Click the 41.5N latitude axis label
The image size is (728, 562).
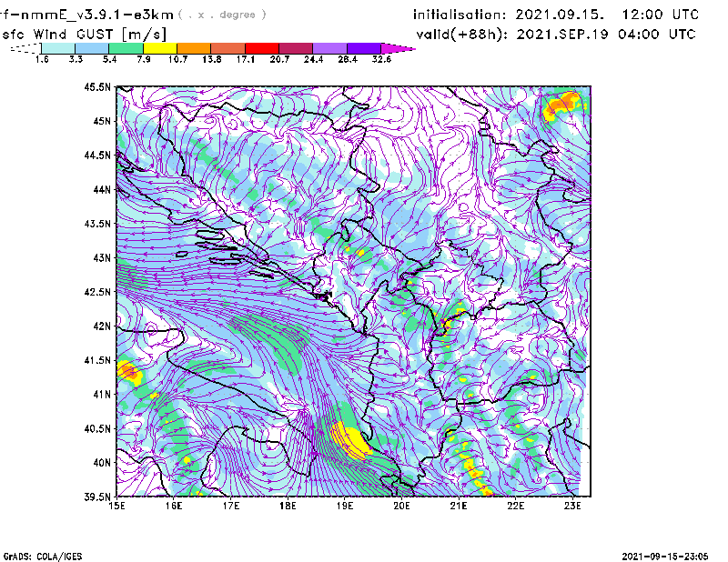(x=98, y=360)
